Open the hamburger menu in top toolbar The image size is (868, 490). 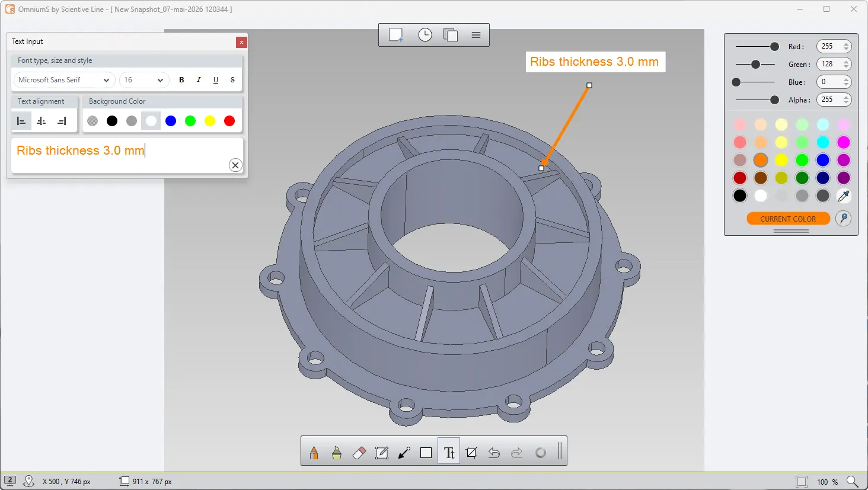(x=476, y=35)
